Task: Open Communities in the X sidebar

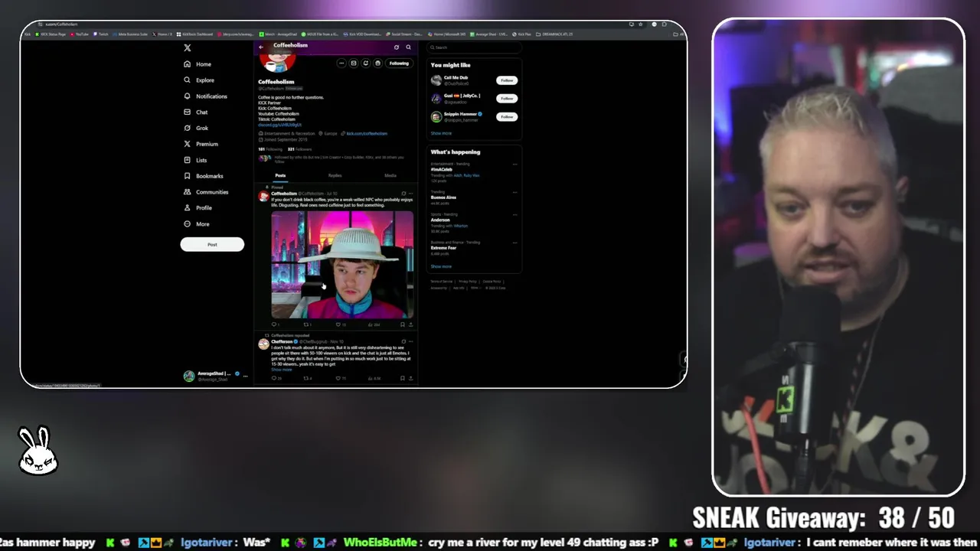Action: tap(206, 192)
